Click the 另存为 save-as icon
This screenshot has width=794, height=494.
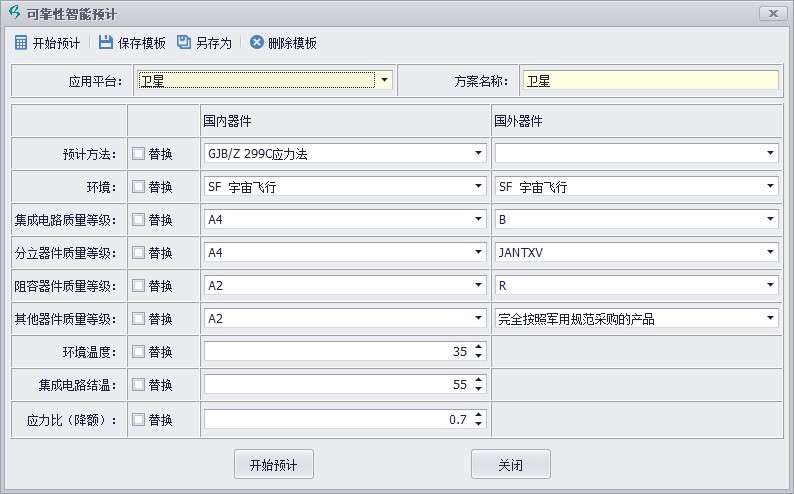[x=184, y=43]
